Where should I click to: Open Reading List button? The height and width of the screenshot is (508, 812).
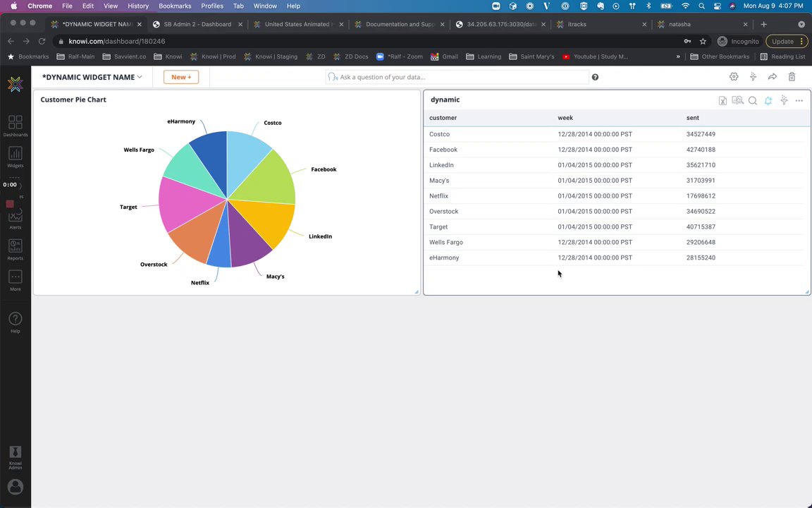coord(782,56)
